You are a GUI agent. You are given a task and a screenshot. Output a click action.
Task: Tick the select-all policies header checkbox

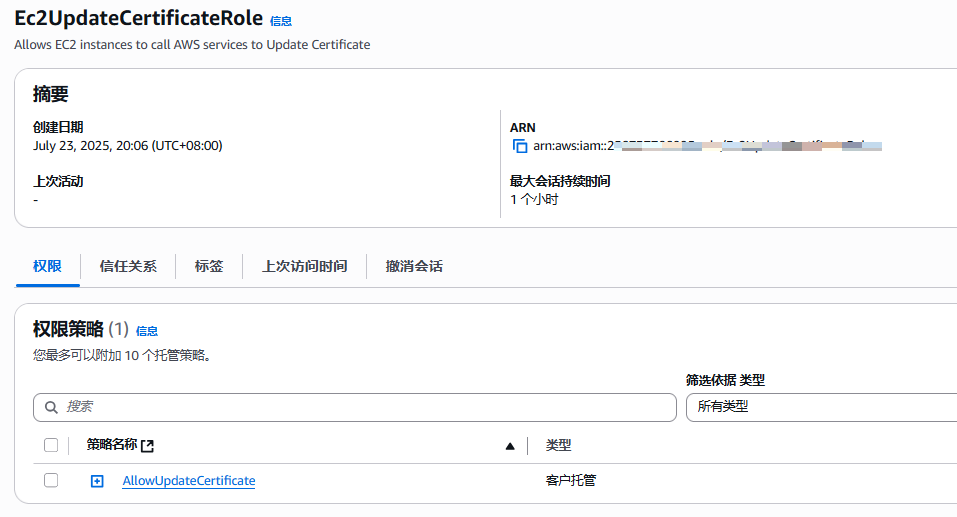pos(51,445)
